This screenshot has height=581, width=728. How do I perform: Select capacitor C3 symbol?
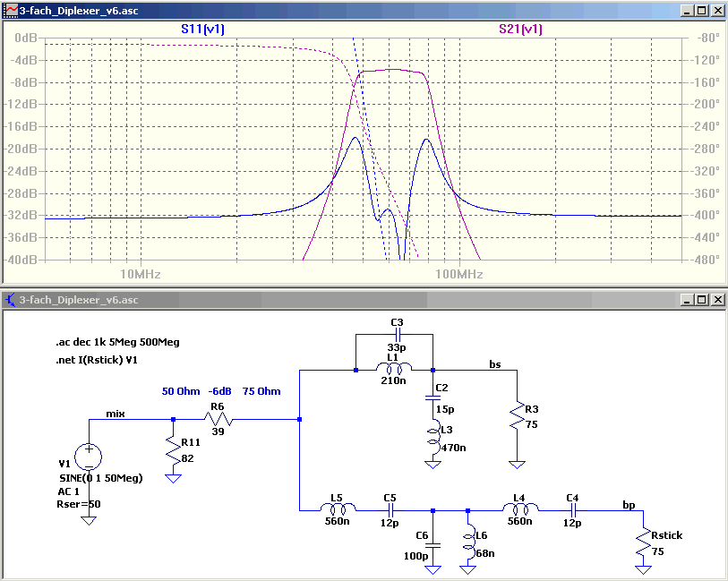[x=398, y=334]
